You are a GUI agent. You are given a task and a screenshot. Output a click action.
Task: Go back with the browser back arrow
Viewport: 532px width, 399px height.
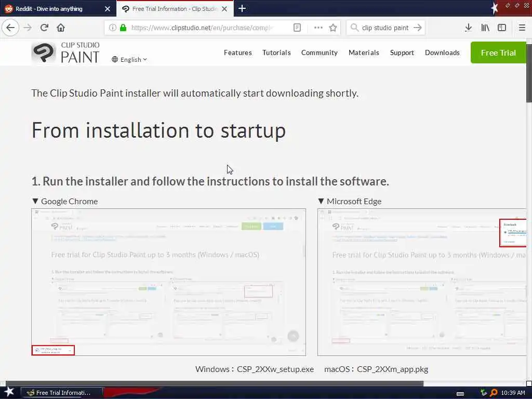click(10, 28)
